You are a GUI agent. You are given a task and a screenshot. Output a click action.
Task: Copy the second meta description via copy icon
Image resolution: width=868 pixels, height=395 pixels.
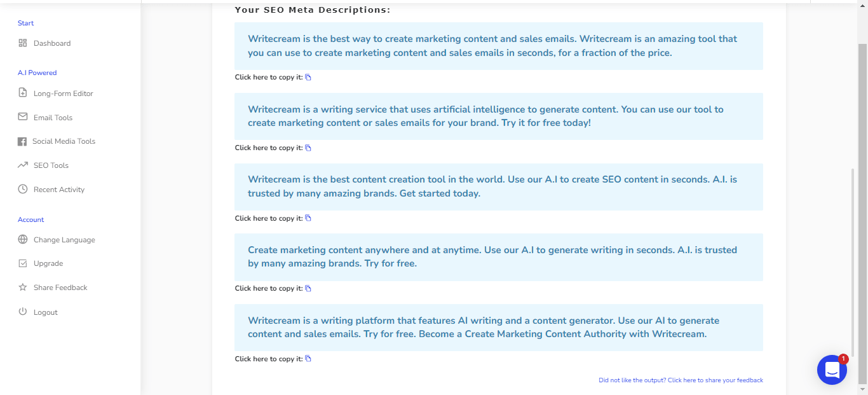click(308, 148)
